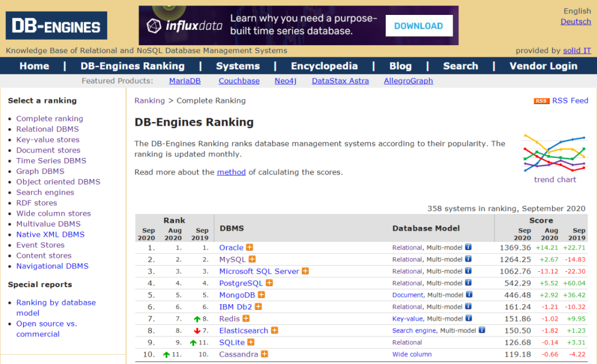Image resolution: width=597 pixels, height=364 pixels.
Task: Open the Encyclopedia menu item
Action: click(324, 66)
